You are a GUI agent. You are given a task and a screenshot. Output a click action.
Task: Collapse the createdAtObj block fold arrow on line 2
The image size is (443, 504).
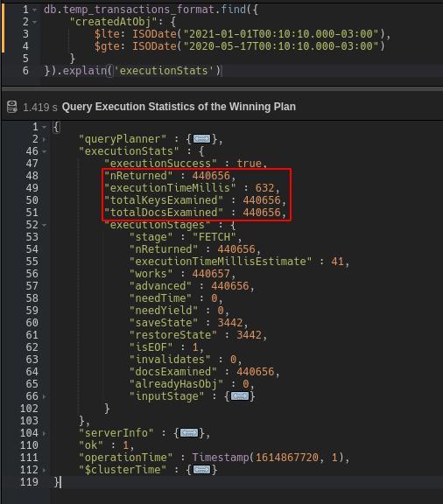(x=35, y=22)
